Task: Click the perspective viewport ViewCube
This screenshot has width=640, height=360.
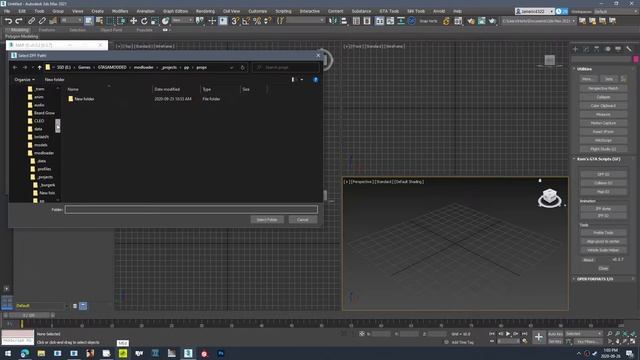Action: point(550,198)
